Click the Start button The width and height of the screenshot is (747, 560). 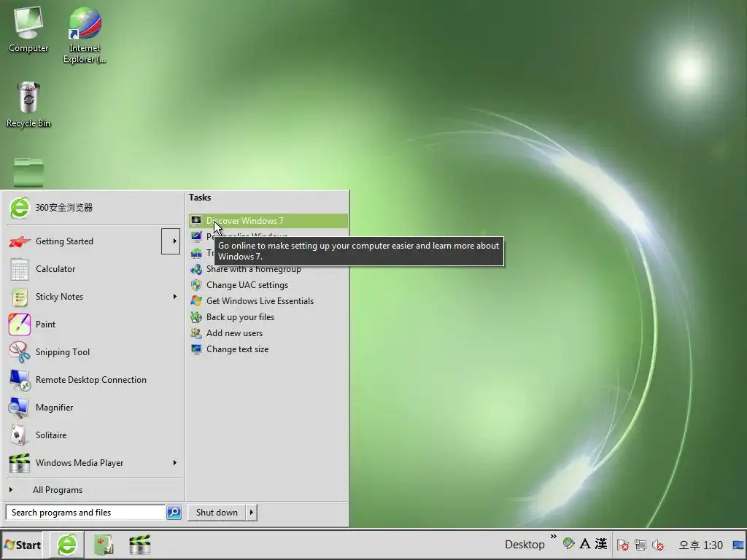(22, 545)
